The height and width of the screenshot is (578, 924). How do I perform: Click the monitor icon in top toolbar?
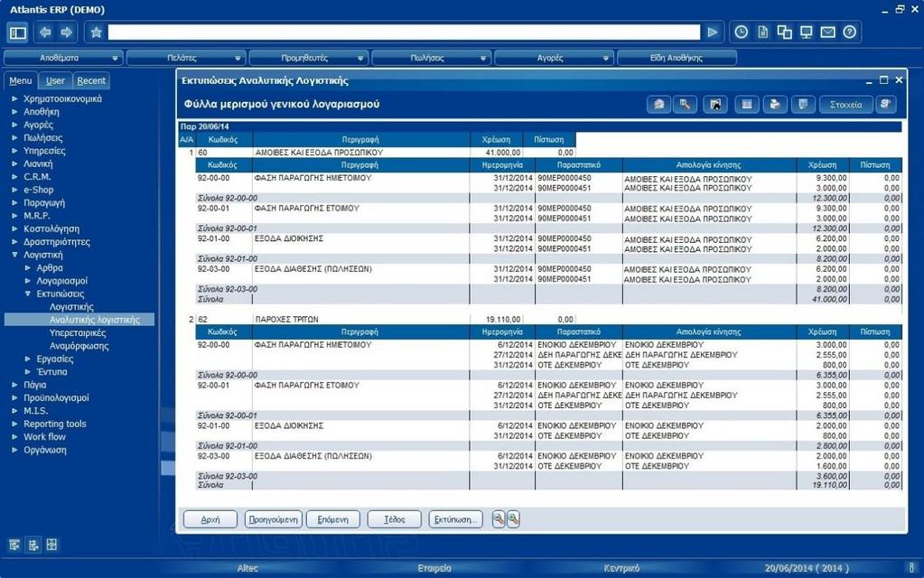tap(807, 33)
